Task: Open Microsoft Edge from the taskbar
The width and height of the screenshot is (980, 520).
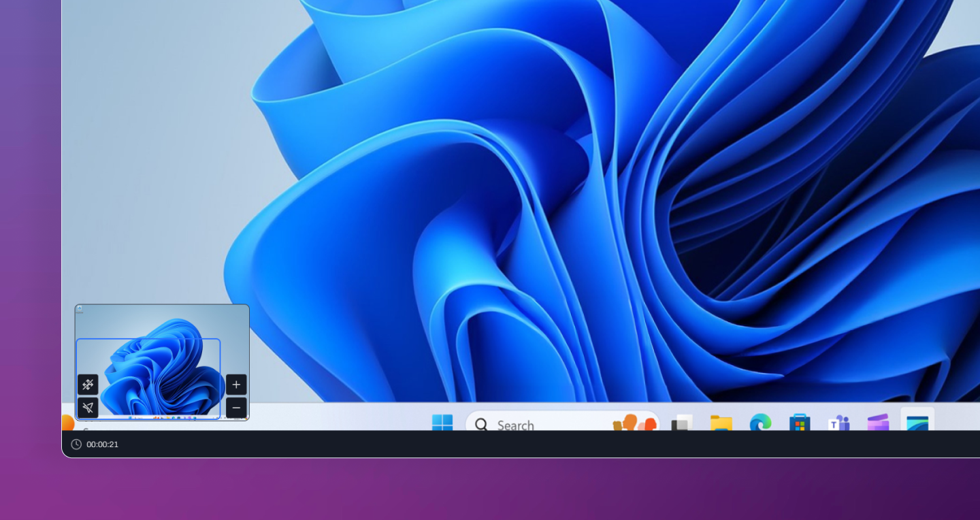Action: (x=760, y=423)
